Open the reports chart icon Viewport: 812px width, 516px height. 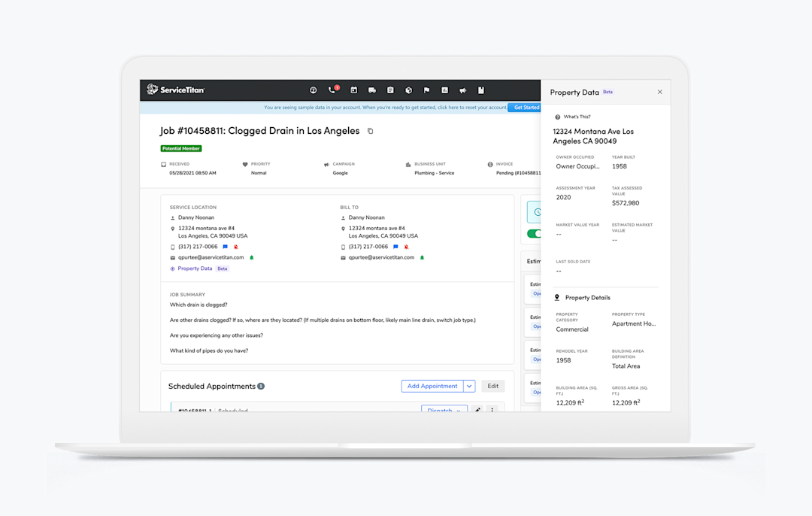pos(445,90)
